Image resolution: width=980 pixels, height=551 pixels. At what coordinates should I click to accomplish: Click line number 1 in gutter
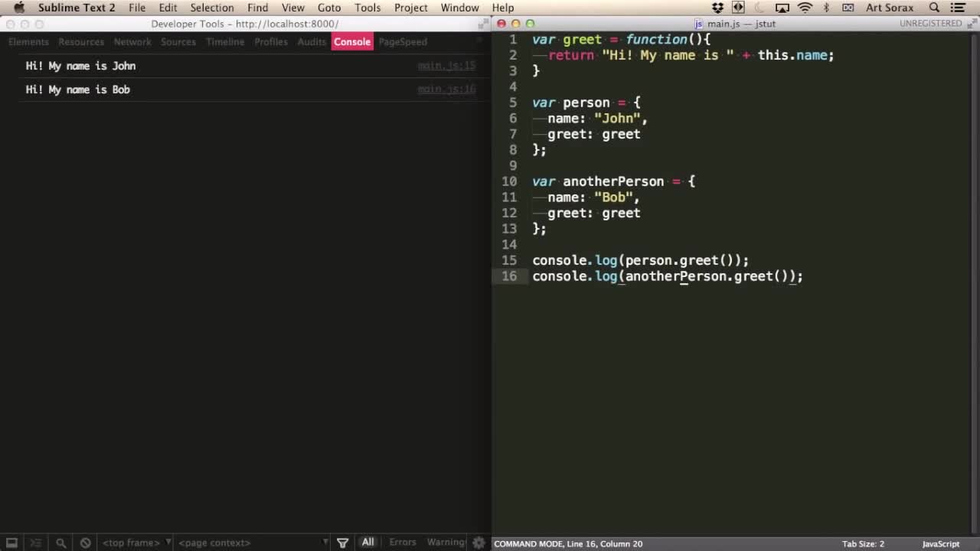coord(513,40)
